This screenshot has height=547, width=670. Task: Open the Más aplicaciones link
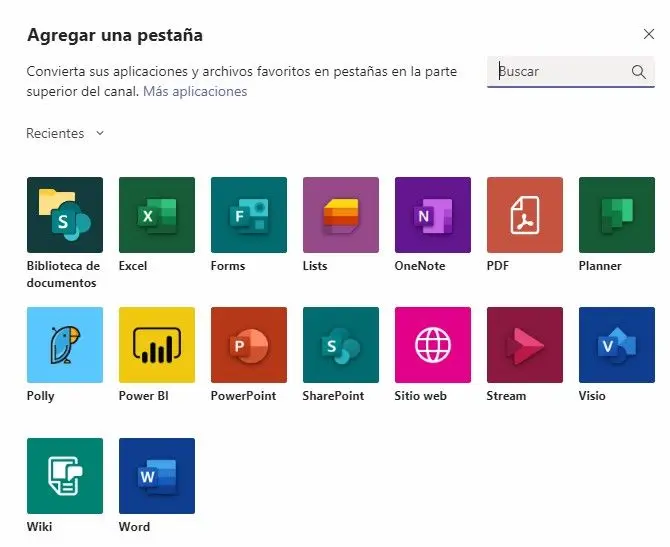[195, 91]
